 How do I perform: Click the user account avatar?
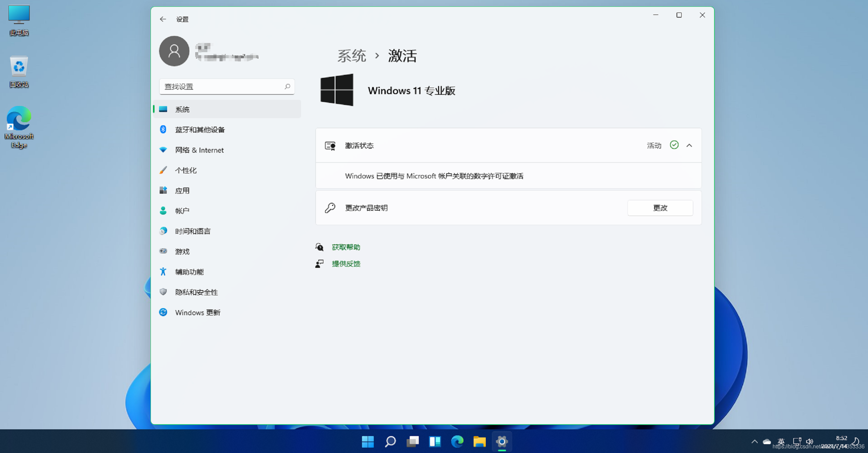pos(174,51)
